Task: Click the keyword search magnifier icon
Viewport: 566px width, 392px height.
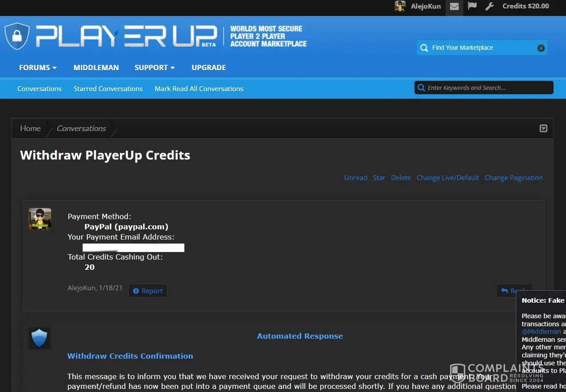Action: [x=420, y=88]
